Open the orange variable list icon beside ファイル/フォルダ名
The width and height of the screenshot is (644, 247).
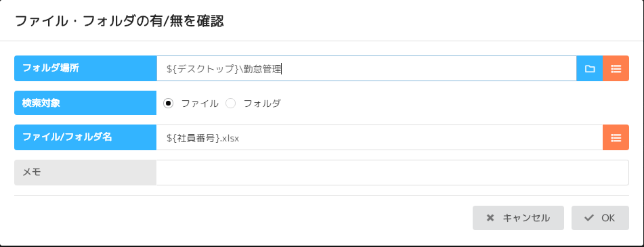coord(616,137)
